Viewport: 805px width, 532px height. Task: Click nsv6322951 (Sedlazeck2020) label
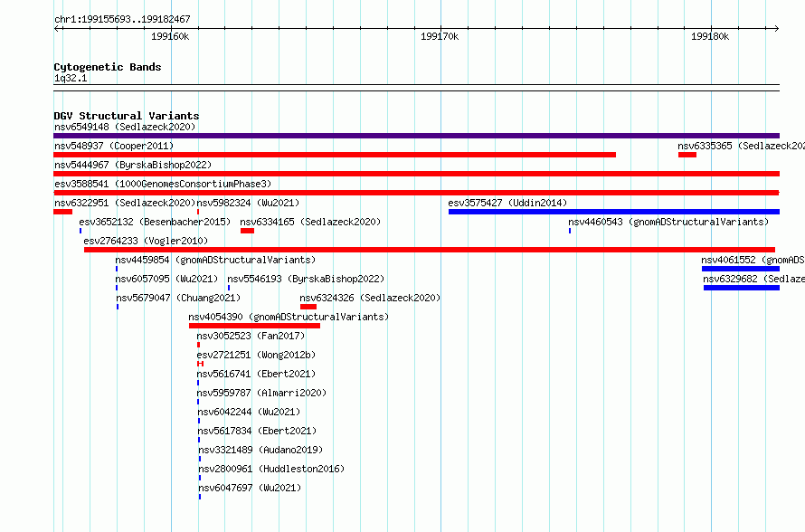coord(125,203)
